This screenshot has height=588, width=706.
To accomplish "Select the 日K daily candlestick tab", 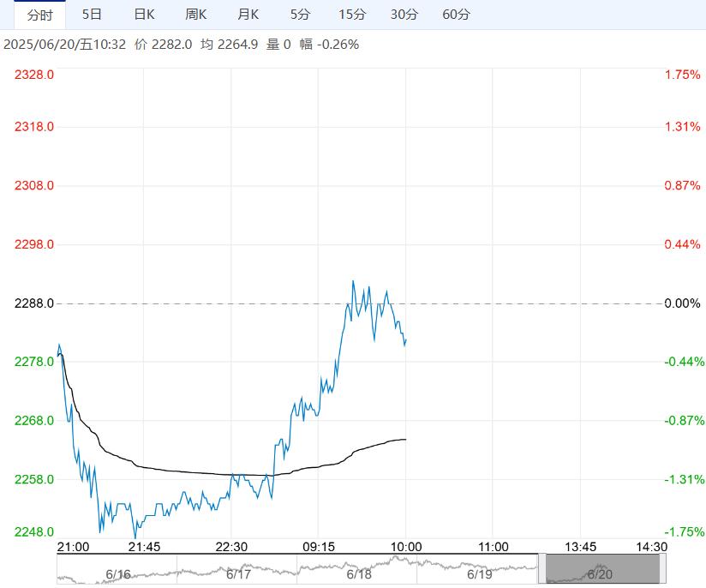I will pos(144,15).
